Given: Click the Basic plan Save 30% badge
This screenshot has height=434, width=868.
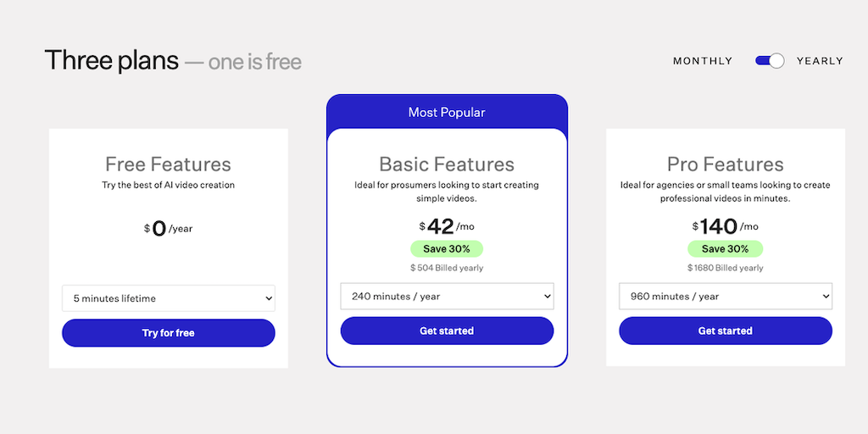Looking at the screenshot, I should tap(447, 249).
